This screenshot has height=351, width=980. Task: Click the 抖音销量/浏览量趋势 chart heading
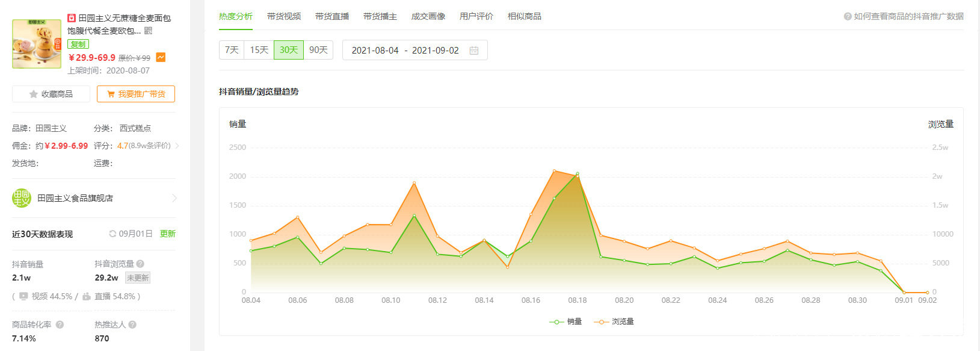(259, 92)
